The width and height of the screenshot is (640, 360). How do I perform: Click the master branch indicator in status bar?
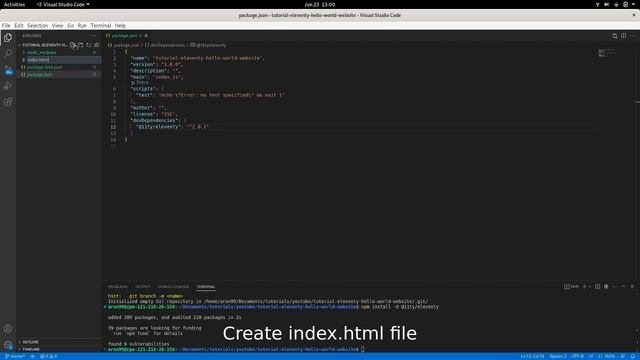pos(15,356)
